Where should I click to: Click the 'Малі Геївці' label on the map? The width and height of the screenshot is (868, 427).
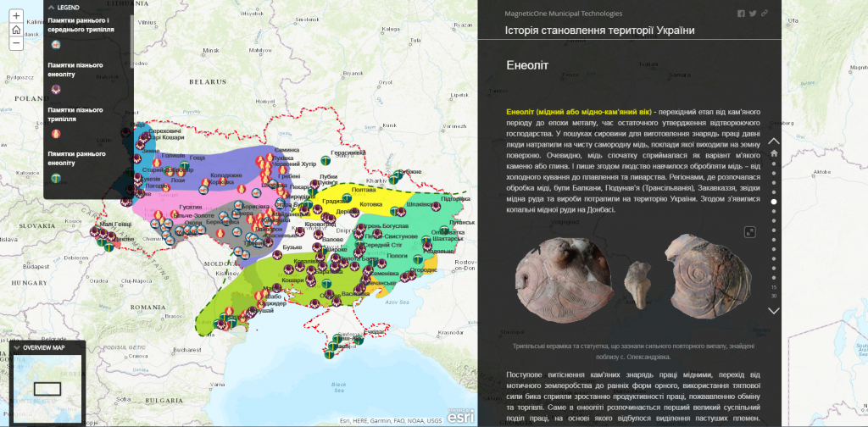point(116,225)
